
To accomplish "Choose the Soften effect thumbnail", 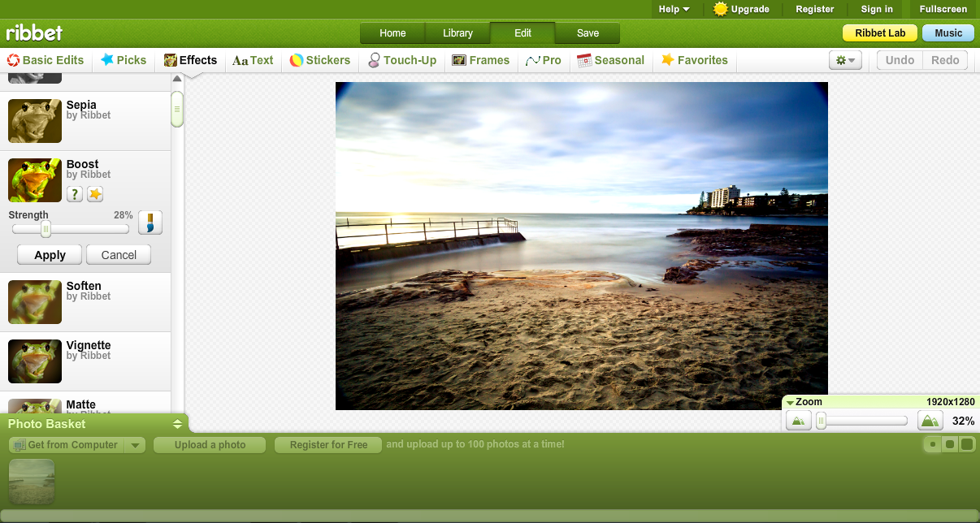I will [x=35, y=302].
